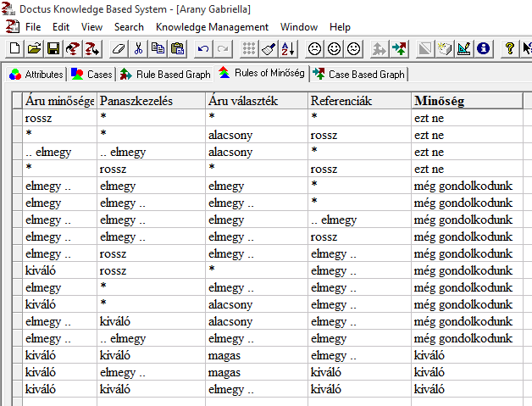Select '.. elmegy' cell in Áru minősége column
The image size is (532, 406).
(59, 152)
